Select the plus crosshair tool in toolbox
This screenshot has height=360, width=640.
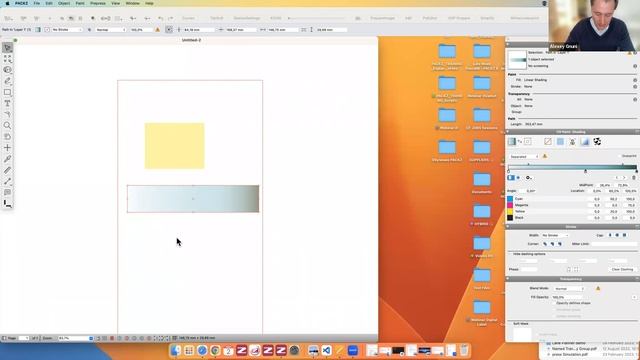pos(7,148)
